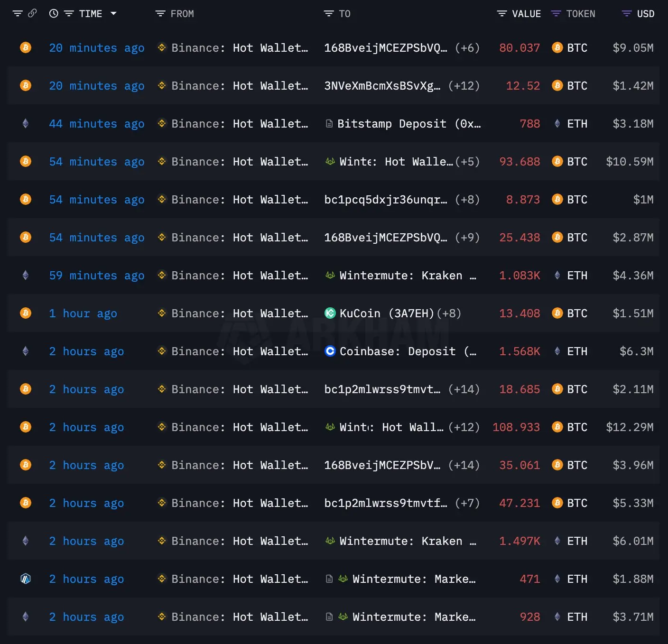Open the bc1pcq5dxjr36unqr… address link
Viewport: 668px width, 644px height.
(386, 200)
